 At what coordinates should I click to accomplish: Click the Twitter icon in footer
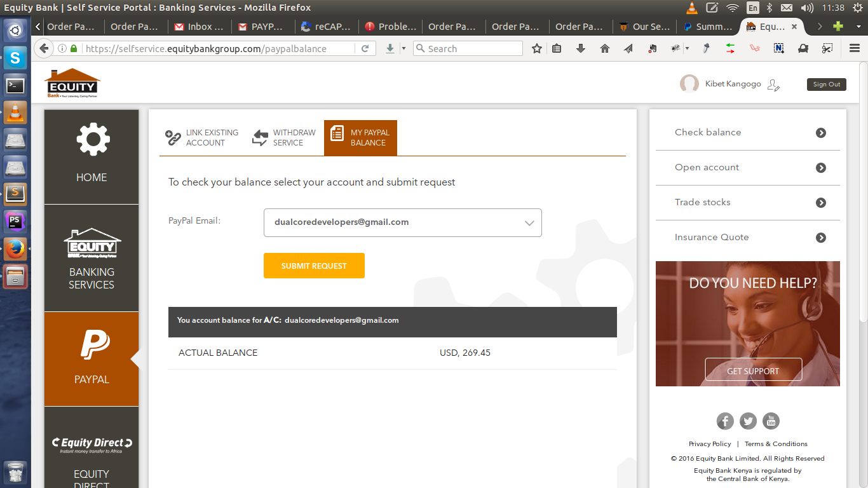tap(748, 421)
